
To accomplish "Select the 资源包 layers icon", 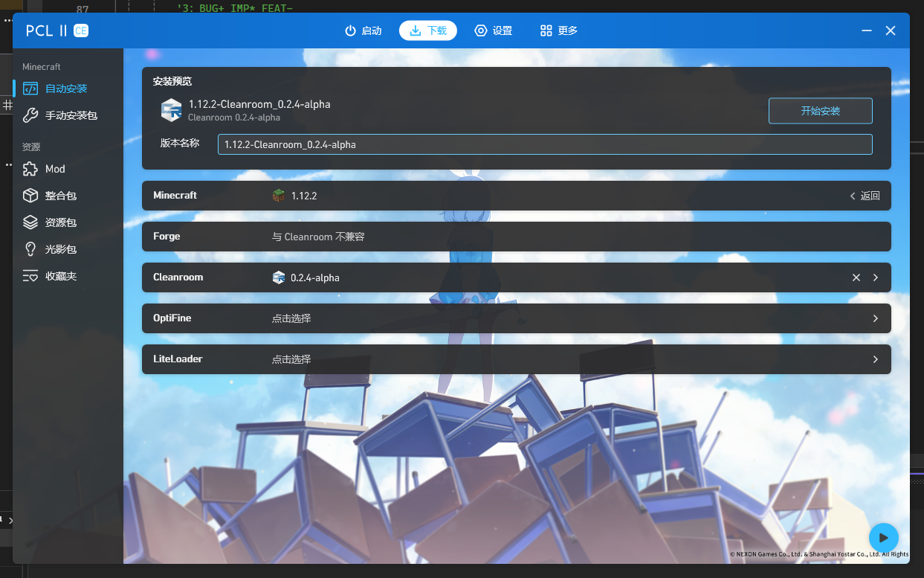I will [30, 222].
